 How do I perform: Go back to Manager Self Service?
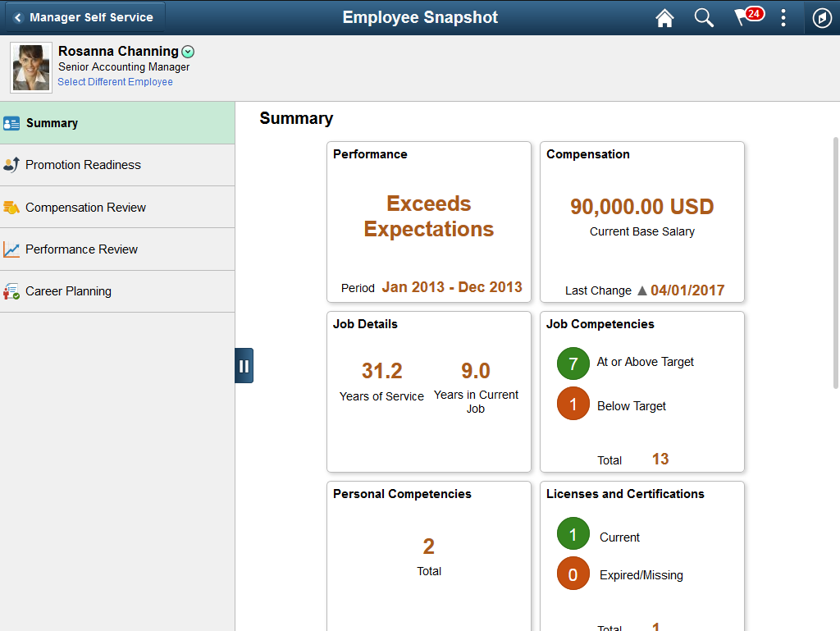coord(85,17)
